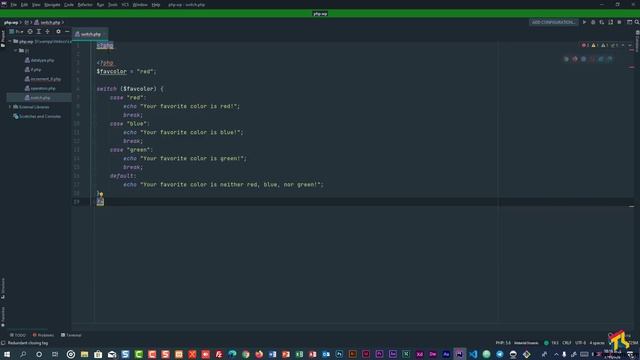Viewport: 640px width, 360px height.
Task: Click line:column 19:3 in status bar
Action: coord(554,343)
